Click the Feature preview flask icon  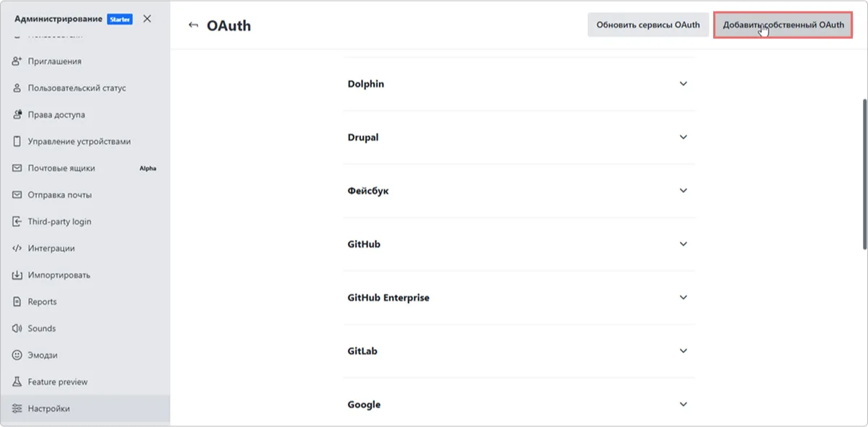17,382
